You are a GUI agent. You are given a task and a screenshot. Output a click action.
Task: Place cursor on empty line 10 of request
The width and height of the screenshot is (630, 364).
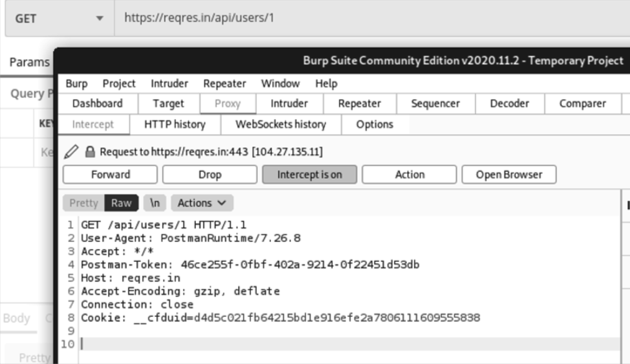click(350, 344)
